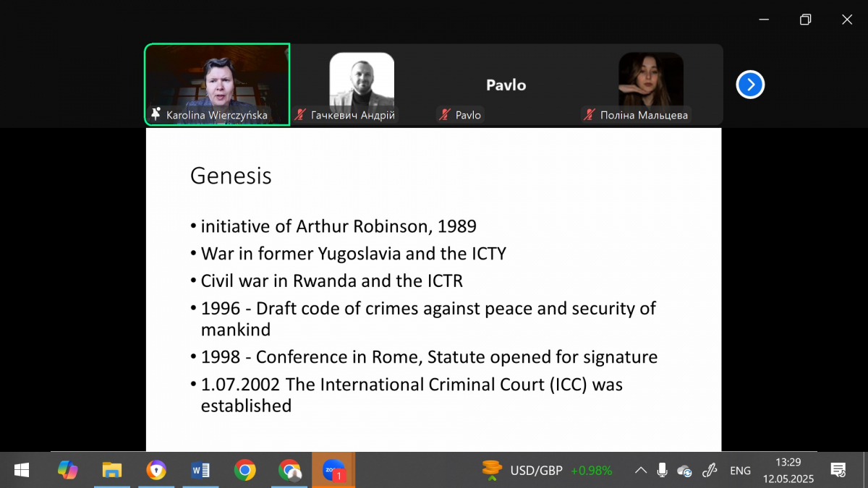Open Microsoft Word from the taskbar
This screenshot has width=868, height=488.
(x=200, y=471)
